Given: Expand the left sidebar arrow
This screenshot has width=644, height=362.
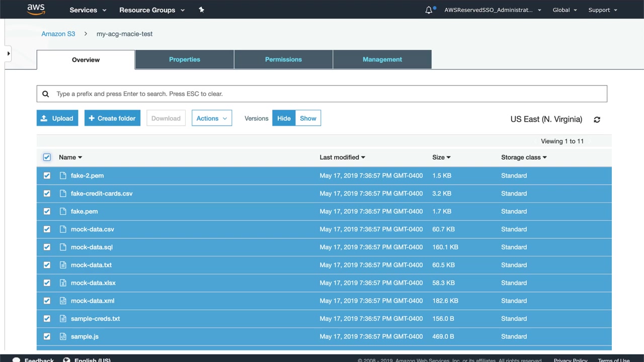Looking at the screenshot, I should [x=8, y=53].
